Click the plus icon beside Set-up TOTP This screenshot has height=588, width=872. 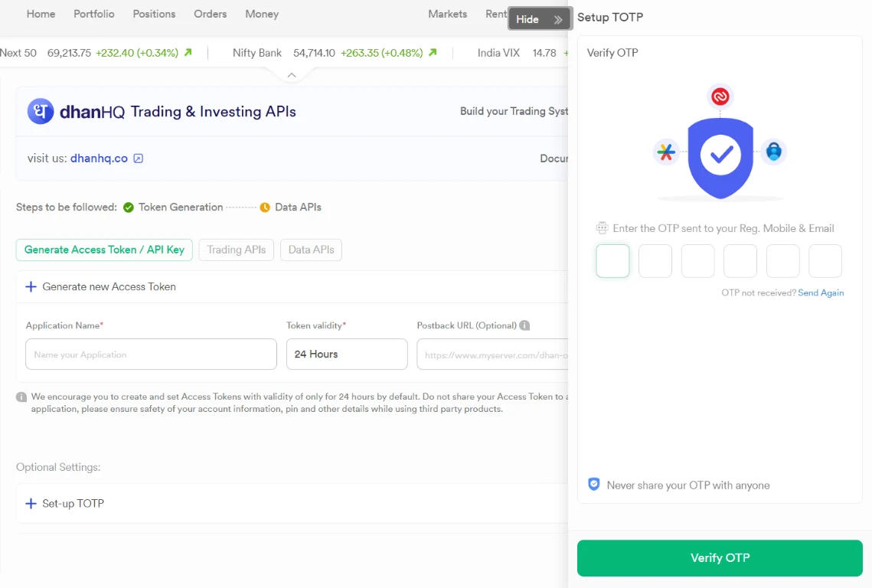[31, 504]
